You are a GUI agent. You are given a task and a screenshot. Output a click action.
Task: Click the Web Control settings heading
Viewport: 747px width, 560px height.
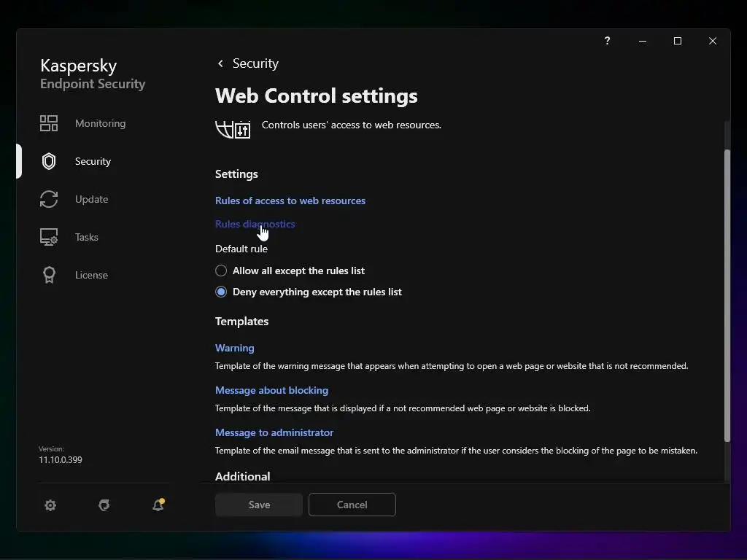[317, 96]
